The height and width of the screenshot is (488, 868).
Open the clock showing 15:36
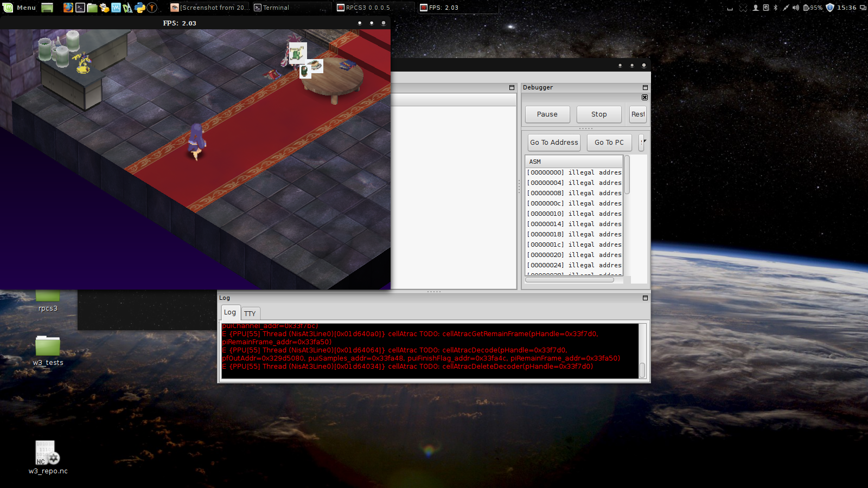[846, 8]
